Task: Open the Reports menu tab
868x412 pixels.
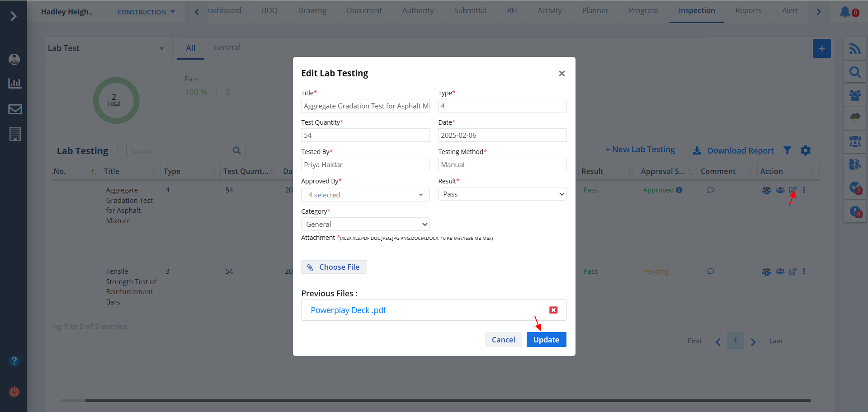Action: coord(748,11)
